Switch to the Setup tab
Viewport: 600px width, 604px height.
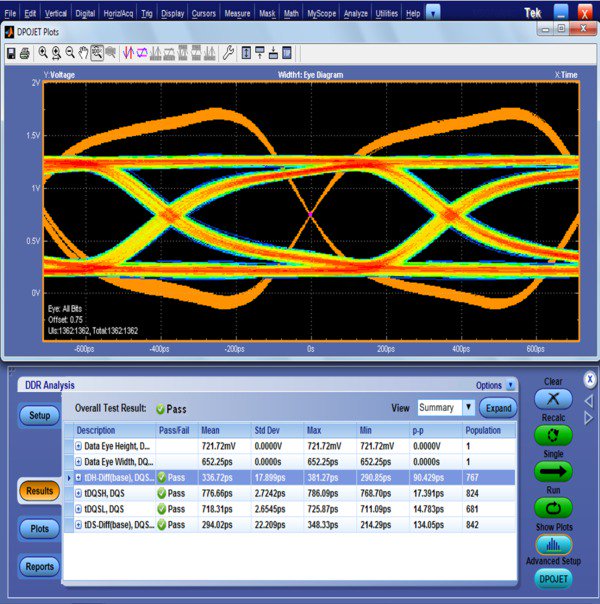pyautogui.click(x=39, y=415)
